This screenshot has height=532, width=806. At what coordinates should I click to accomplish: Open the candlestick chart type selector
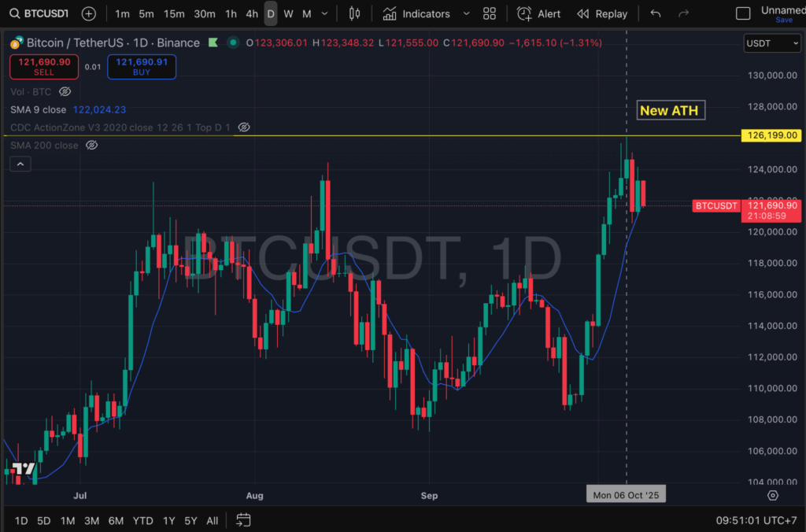pyautogui.click(x=354, y=13)
